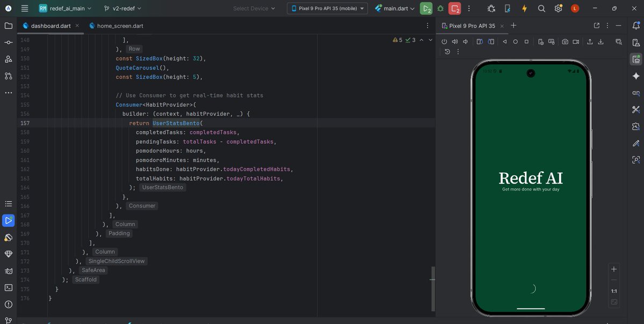
Task: Open Search Everywhere magnifier
Action: coord(541,9)
